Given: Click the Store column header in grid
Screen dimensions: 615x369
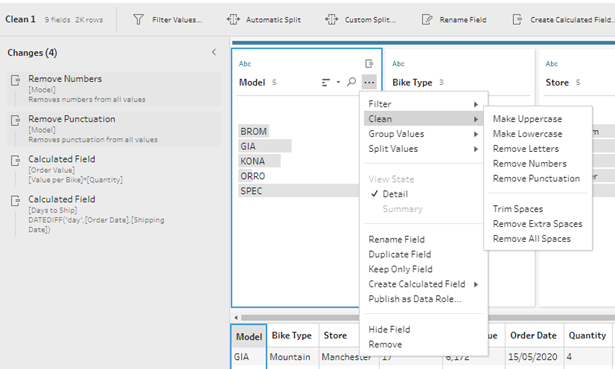Looking at the screenshot, I should [335, 336].
